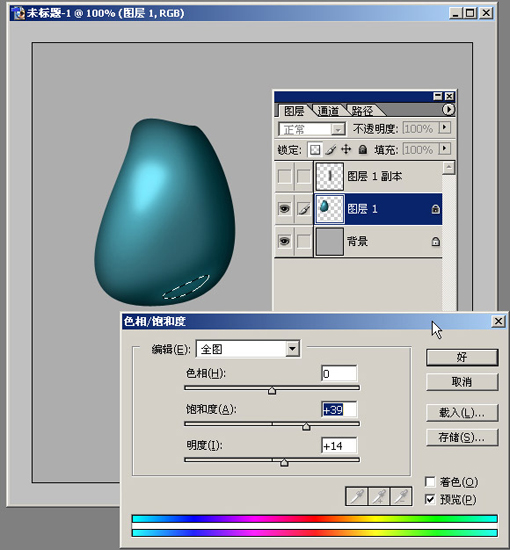Close the 色相/饱和度 dialog

498,321
